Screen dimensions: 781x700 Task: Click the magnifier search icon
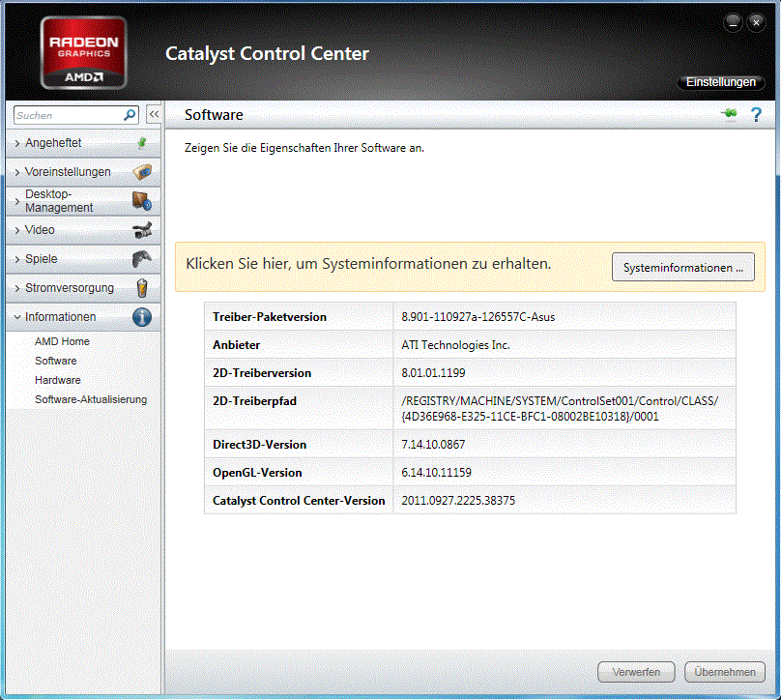(x=130, y=115)
